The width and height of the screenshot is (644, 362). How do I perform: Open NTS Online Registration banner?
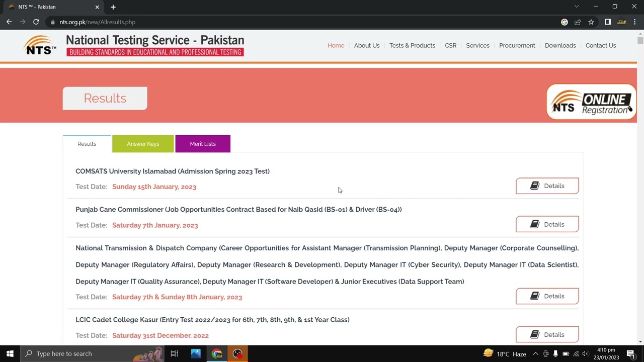click(x=591, y=102)
